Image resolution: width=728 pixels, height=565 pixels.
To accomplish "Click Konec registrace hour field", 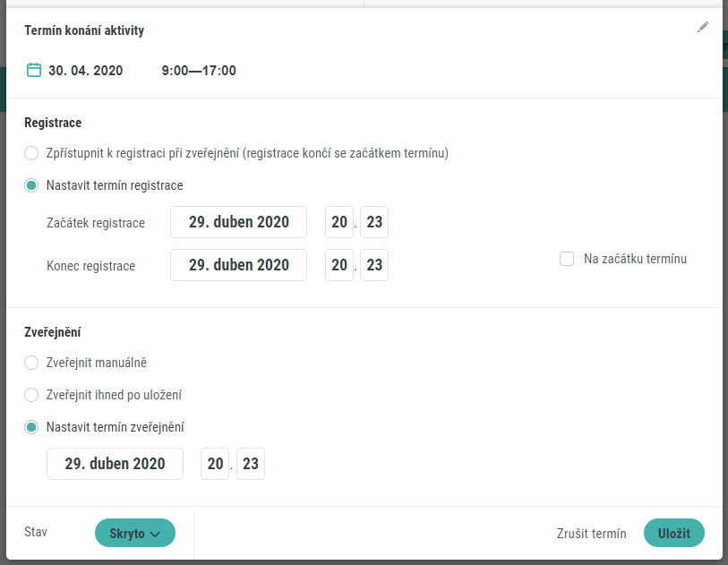I will pyautogui.click(x=339, y=265).
